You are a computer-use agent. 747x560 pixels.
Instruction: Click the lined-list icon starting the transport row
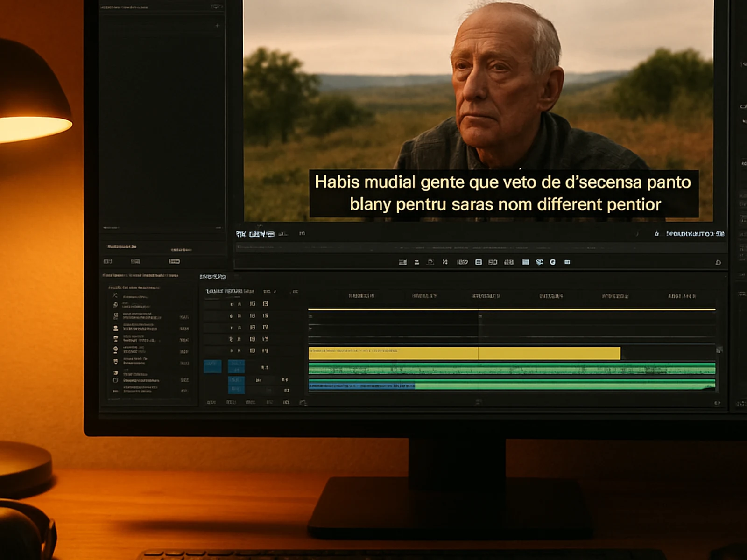[402, 262]
